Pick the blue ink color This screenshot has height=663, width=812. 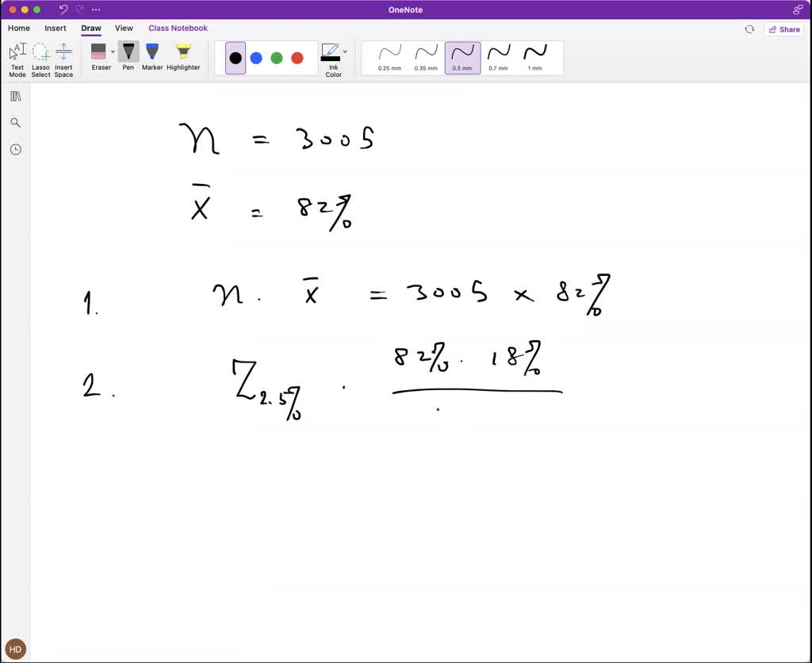(x=256, y=58)
